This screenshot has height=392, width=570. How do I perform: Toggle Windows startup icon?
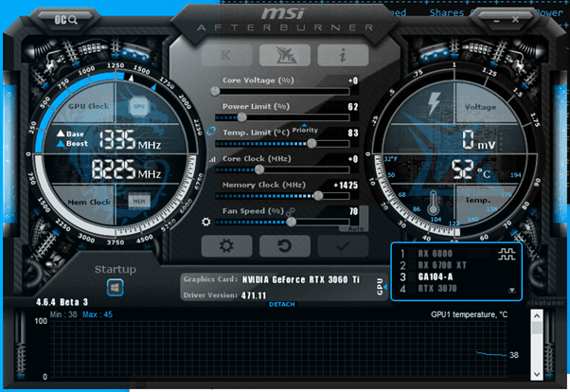tap(116, 288)
